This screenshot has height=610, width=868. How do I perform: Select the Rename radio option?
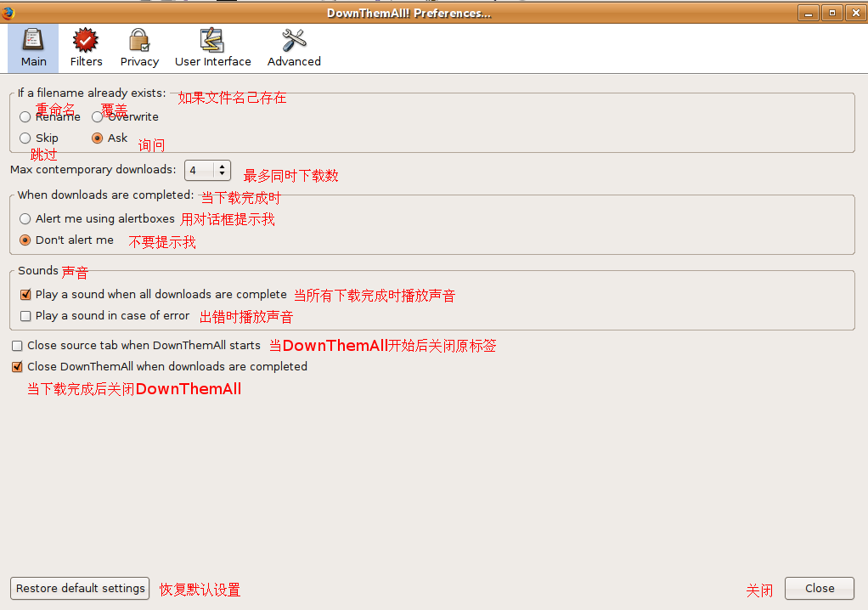click(x=25, y=116)
